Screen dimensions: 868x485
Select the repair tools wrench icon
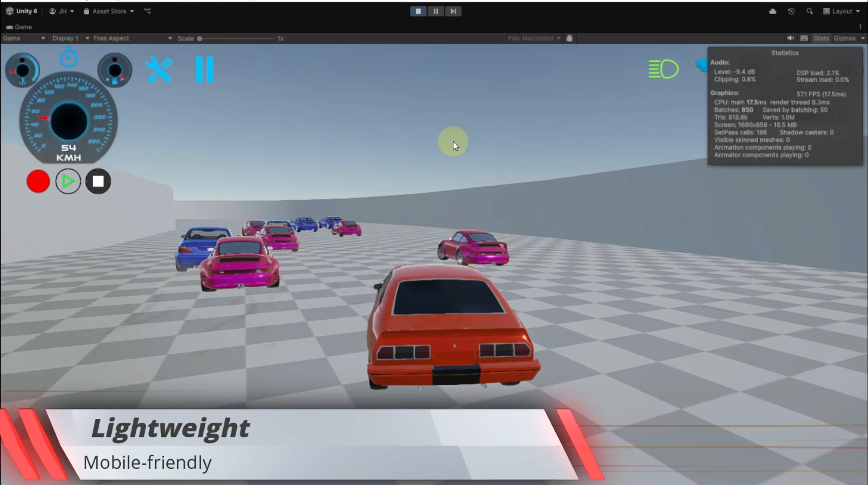(159, 69)
